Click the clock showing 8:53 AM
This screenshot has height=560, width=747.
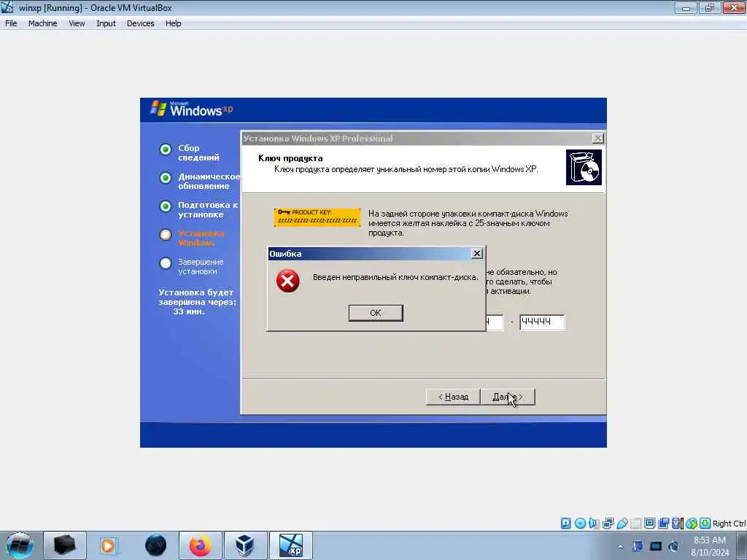coord(710,545)
